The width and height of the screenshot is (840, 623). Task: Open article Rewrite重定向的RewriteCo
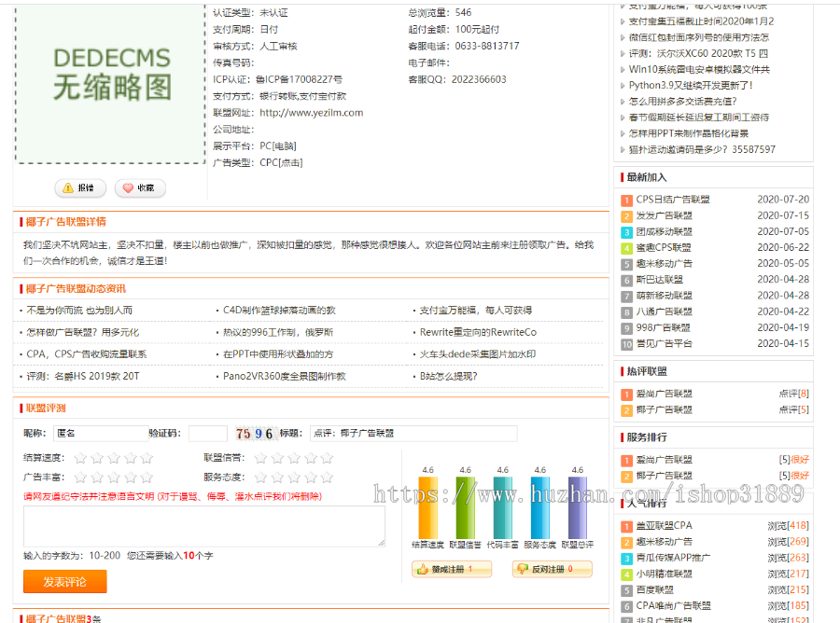pyautogui.click(x=478, y=332)
